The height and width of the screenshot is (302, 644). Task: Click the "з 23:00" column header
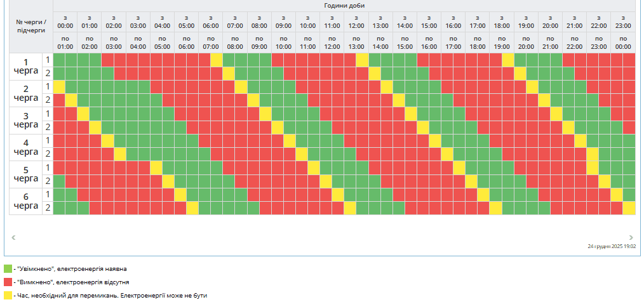[623, 22]
